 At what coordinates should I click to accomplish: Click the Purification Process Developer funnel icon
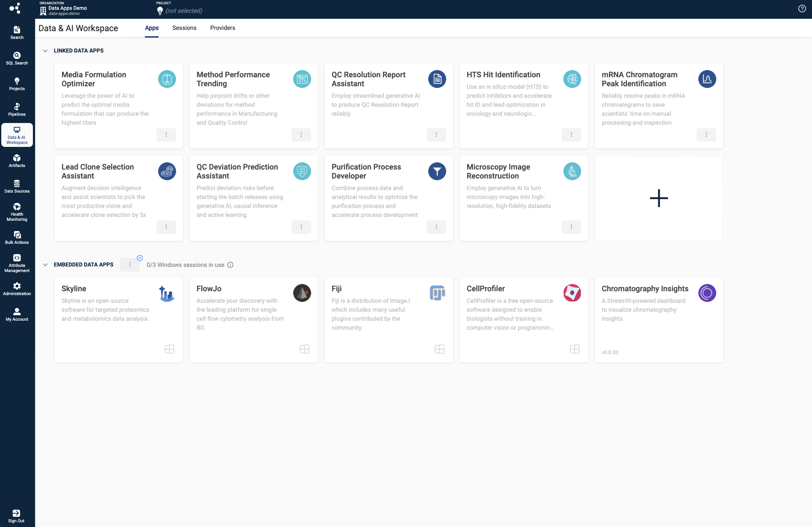pyautogui.click(x=437, y=171)
